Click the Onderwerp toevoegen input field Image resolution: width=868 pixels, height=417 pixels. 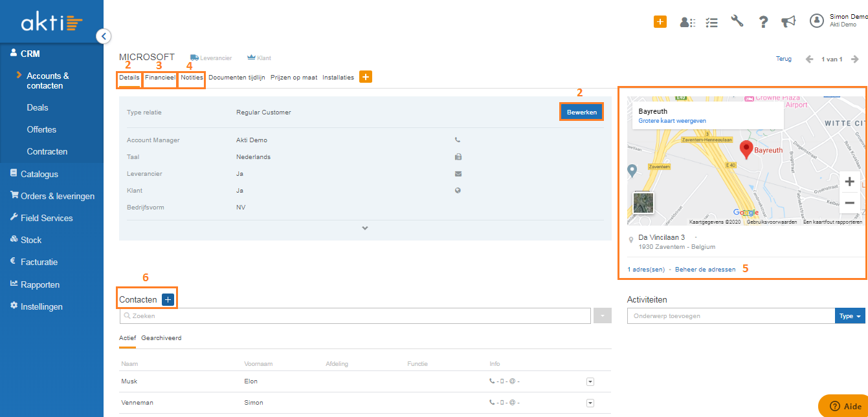click(731, 315)
